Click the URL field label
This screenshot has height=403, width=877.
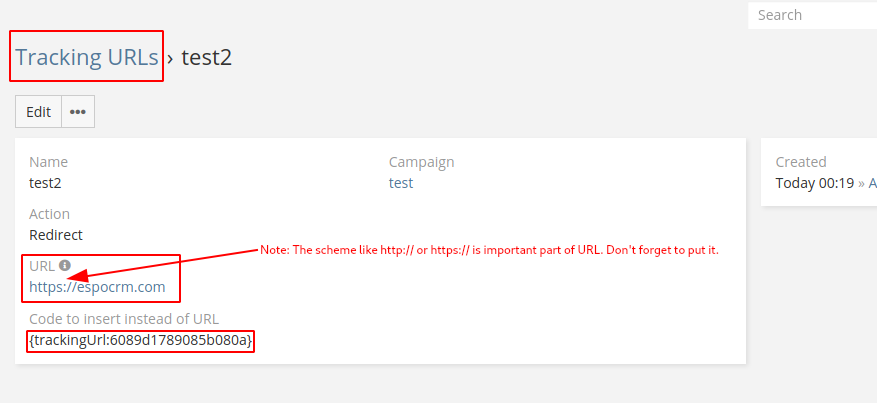tap(42, 266)
